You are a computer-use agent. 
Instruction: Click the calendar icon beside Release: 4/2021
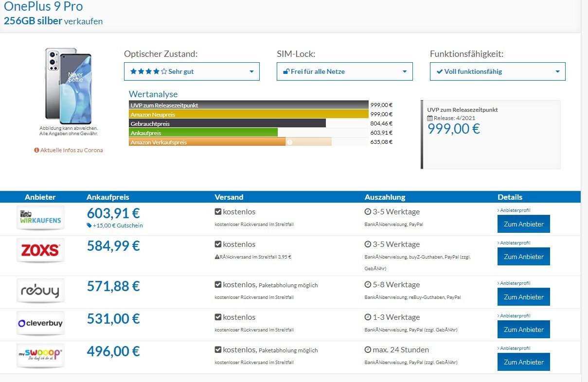tap(430, 118)
